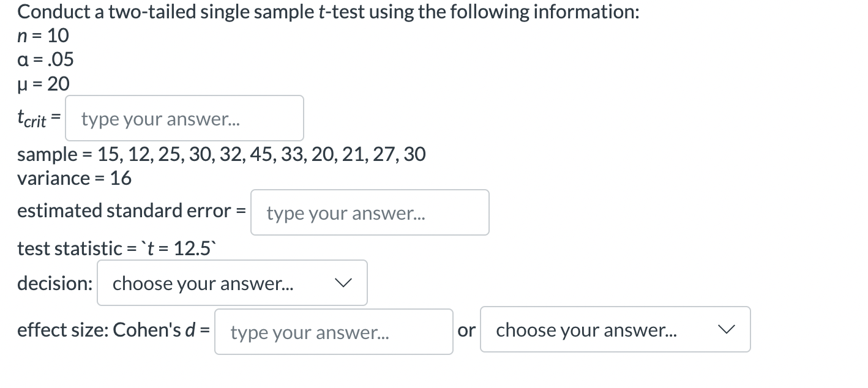
Task: Open the effect size interpretation dropdown
Action: [x=615, y=330]
